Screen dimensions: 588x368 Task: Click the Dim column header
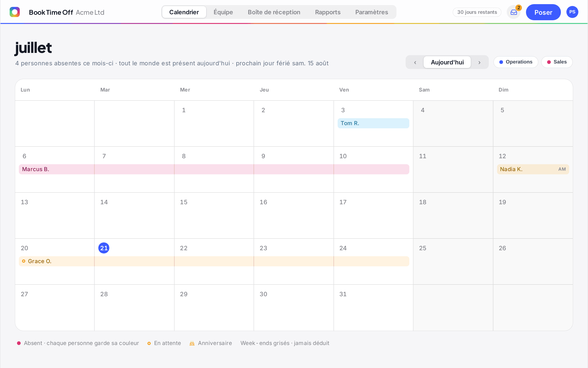coord(503,90)
